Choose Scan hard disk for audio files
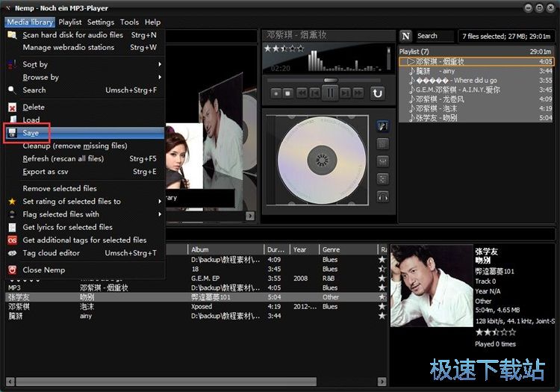Screen dimensions: 560x392 point(84,35)
